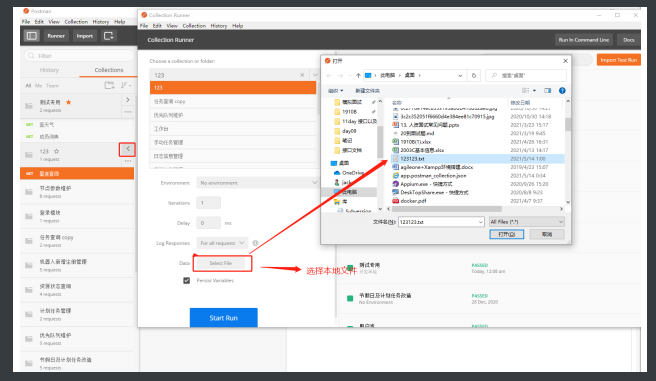This screenshot has width=656, height=381.
Task: Open Help menu in Collection Runner window
Action: coord(238,26)
